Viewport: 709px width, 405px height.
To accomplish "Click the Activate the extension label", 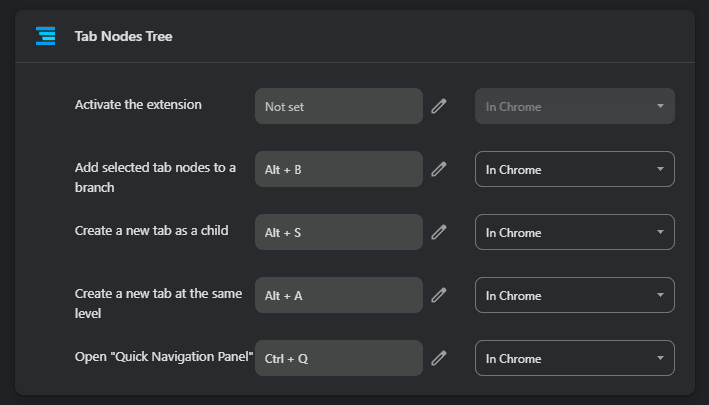I will (138, 105).
